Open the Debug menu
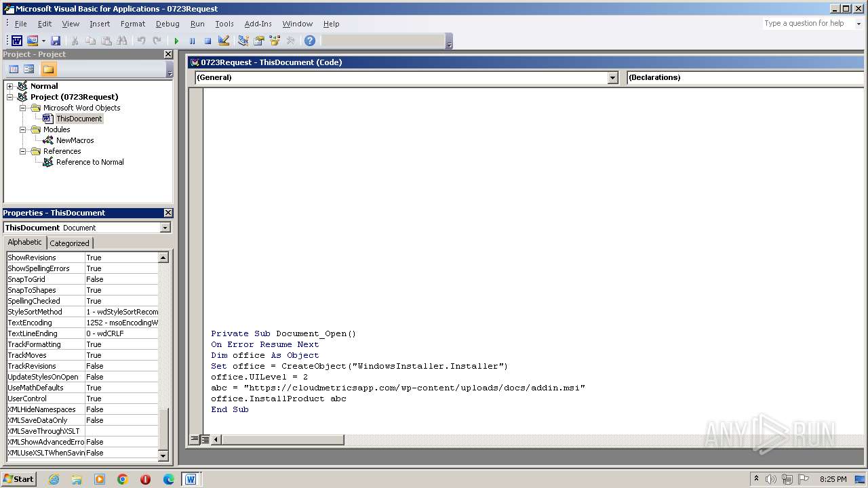The width and height of the screenshot is (868, 488). coord(167,24)
